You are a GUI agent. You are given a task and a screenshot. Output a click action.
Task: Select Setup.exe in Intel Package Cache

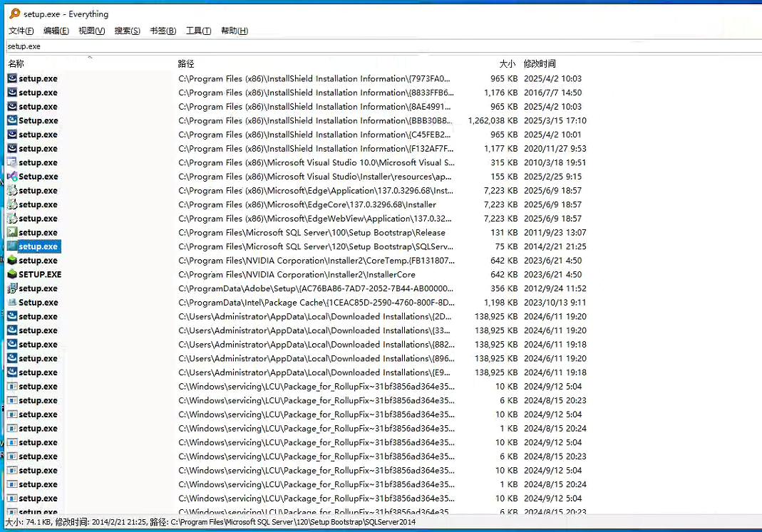click(38, 303)
